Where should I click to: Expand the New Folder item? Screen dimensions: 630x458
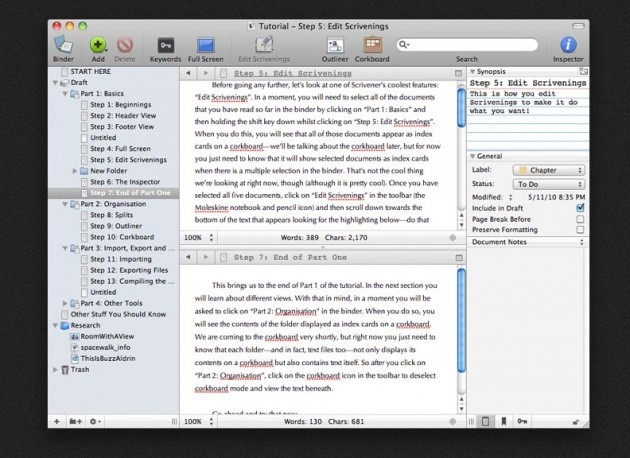tap(75, 171)
